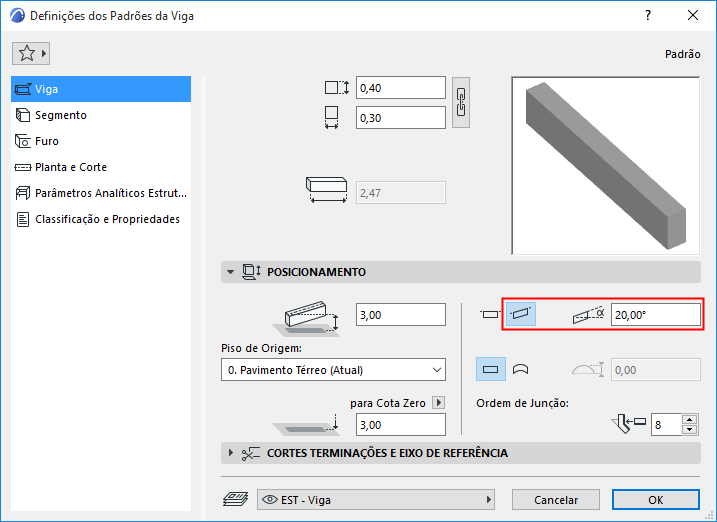Confirm with the OK button
The height and width of the screenshot is (522, 717).
click(x=655, y=499)
